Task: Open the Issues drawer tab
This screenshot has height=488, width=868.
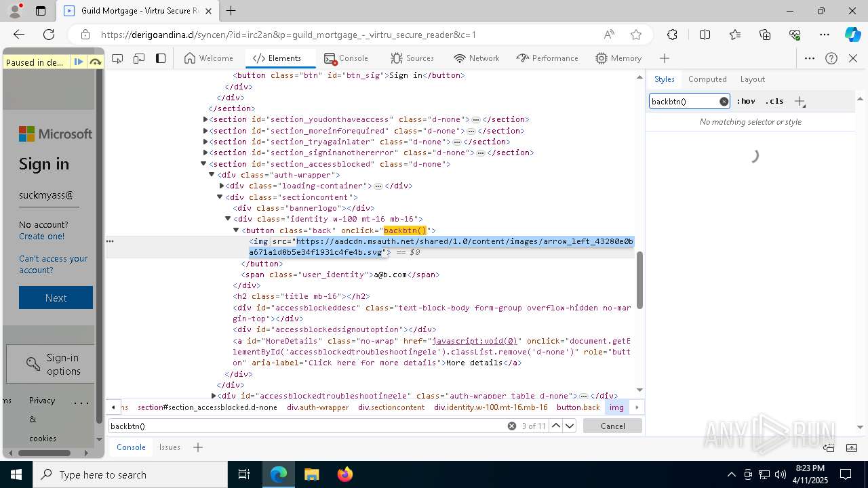Action: tap(170, 447)
